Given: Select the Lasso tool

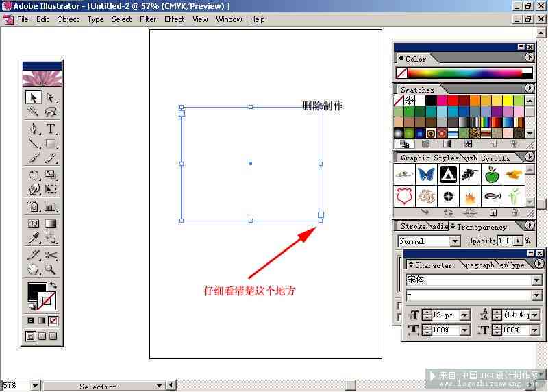Looking at the screenshot, I should pos(50,111).
